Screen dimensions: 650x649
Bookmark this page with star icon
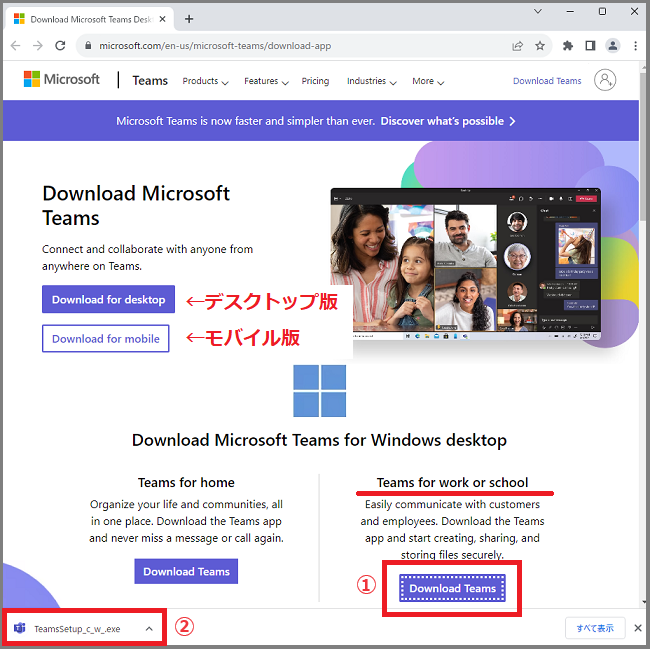[540, 46]
